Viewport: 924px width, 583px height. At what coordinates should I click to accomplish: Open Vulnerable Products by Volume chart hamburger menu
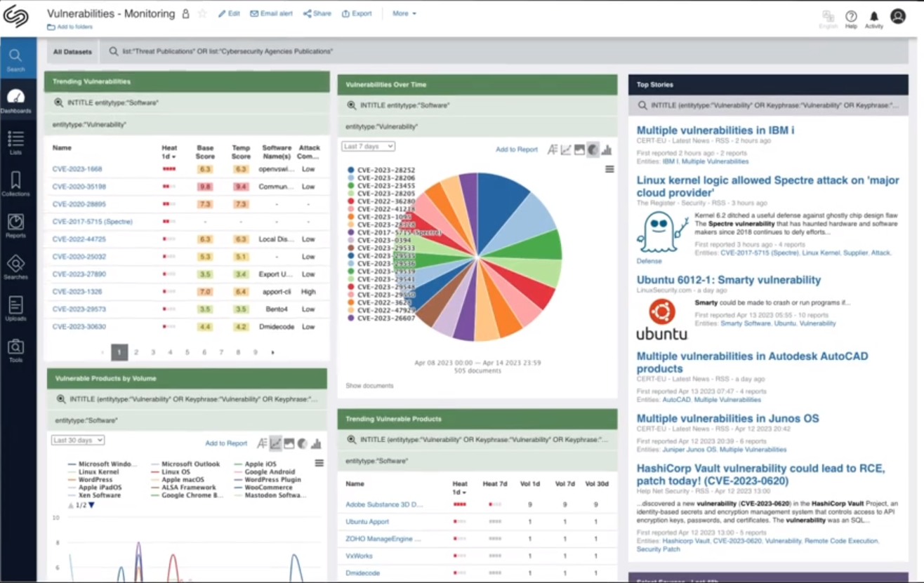pos(319,463)
